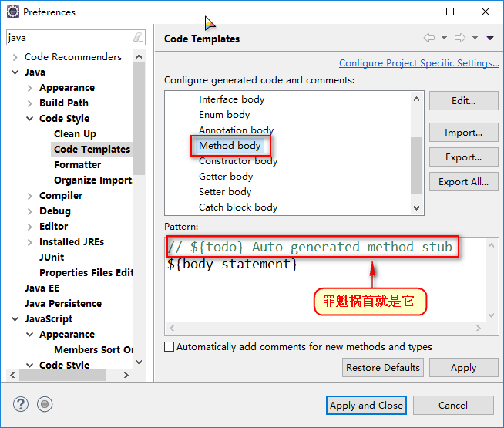
Task: Collapse JavaScript Appearance node
Action: (x=29, y=335)
